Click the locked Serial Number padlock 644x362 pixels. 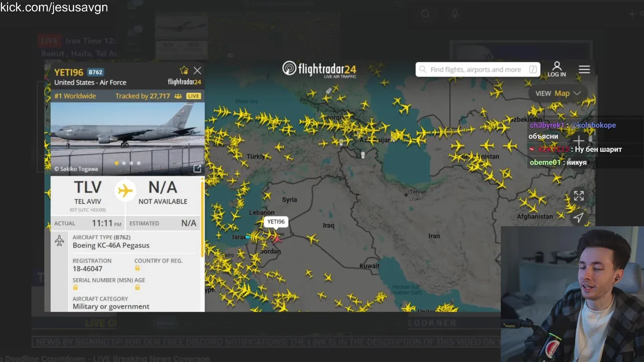75,288
